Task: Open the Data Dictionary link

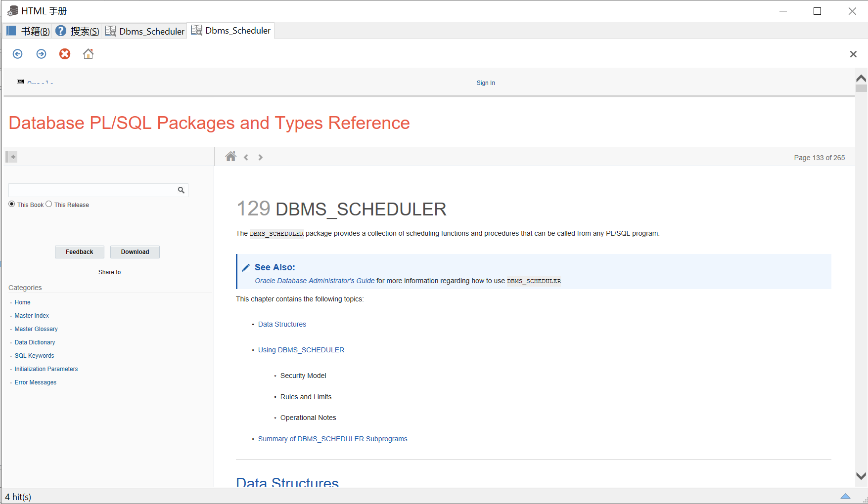Action: coord(35,342)
